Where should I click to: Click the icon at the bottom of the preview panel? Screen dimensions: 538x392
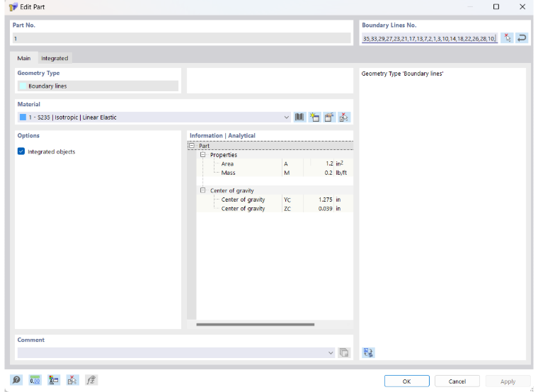(x=368, y=352)
